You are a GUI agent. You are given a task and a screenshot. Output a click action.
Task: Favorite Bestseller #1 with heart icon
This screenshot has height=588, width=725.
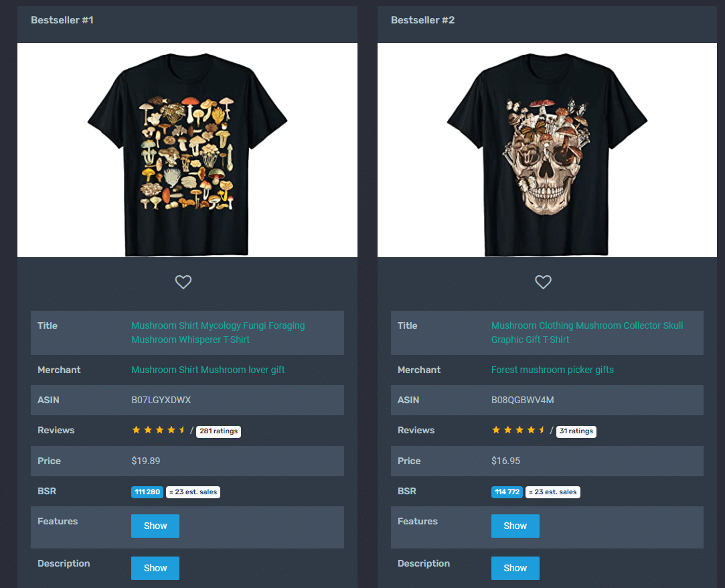click(x=183, y=282)
